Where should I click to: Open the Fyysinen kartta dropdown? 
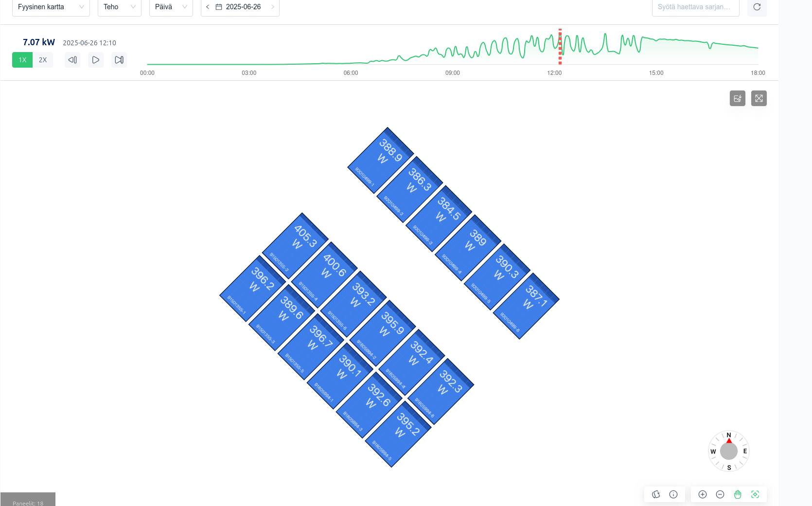(x=51, y=7)
